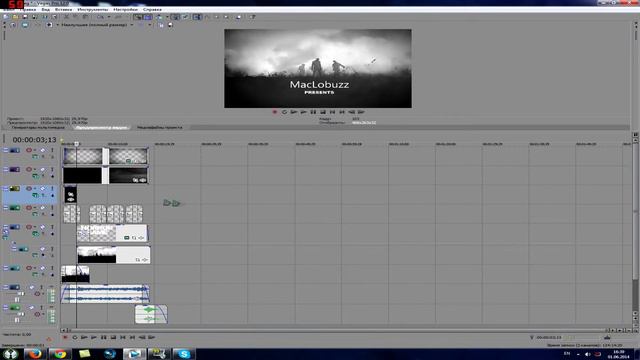Image resolution: width=640 pixels, height=360 pixels.
Task: Toggle solo exclamation on highlighted third track
Action: [x=52, y=189]
